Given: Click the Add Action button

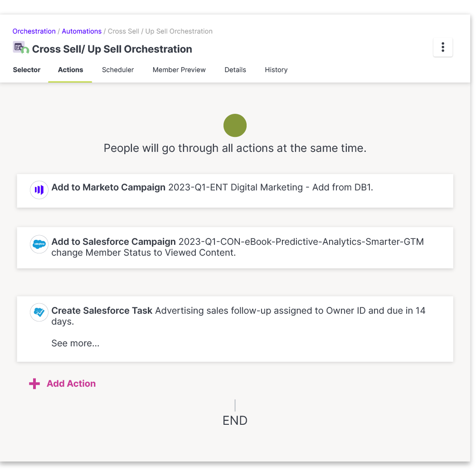Looking at the screenshot, I should pos(71,384).
